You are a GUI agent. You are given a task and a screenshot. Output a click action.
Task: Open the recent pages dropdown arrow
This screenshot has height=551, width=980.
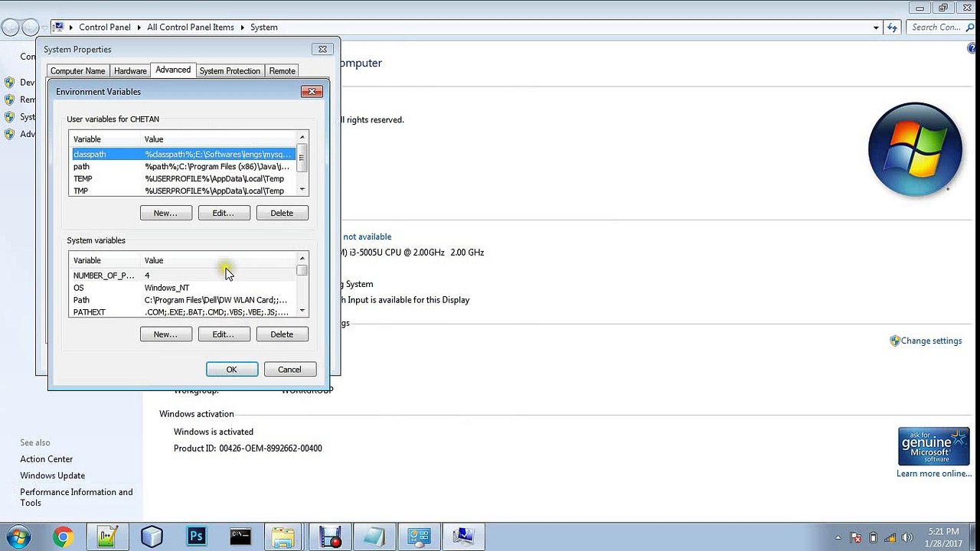(x=44, y=28)
